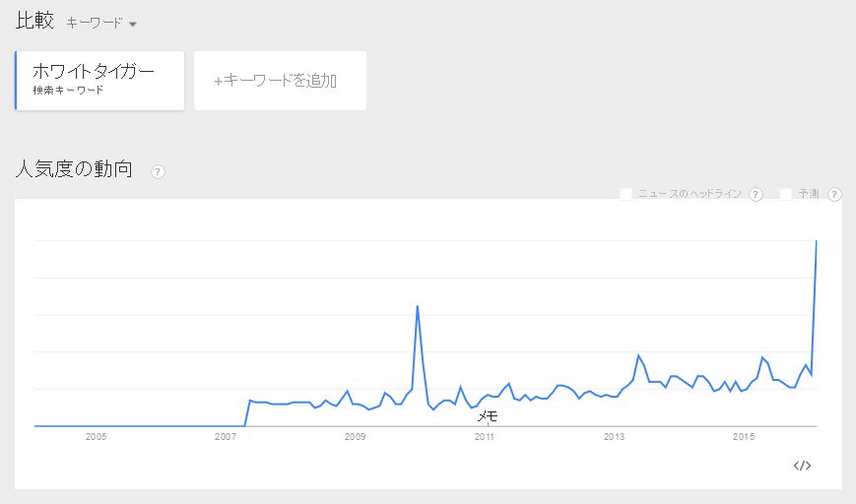Screen dimensions: 856x504
Task: Click the 2015 label on the time axis
Action: pos(744,436)
